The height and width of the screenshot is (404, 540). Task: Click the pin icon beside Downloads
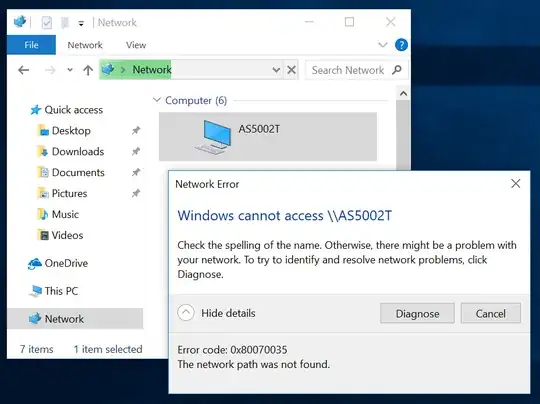coord(136,151)
